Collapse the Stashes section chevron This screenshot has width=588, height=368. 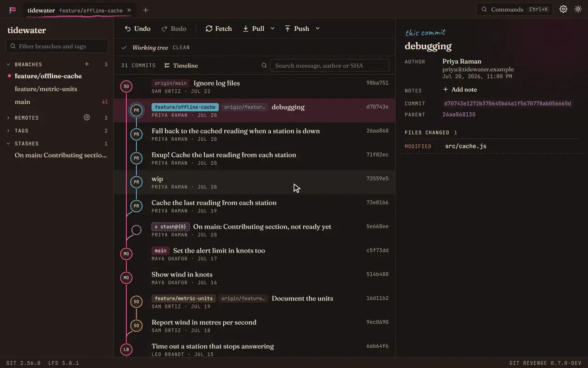coord(8,144)
